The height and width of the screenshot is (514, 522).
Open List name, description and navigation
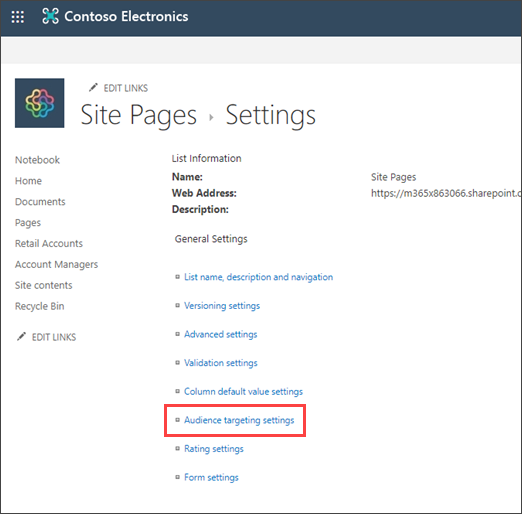(x=258, y=277)
